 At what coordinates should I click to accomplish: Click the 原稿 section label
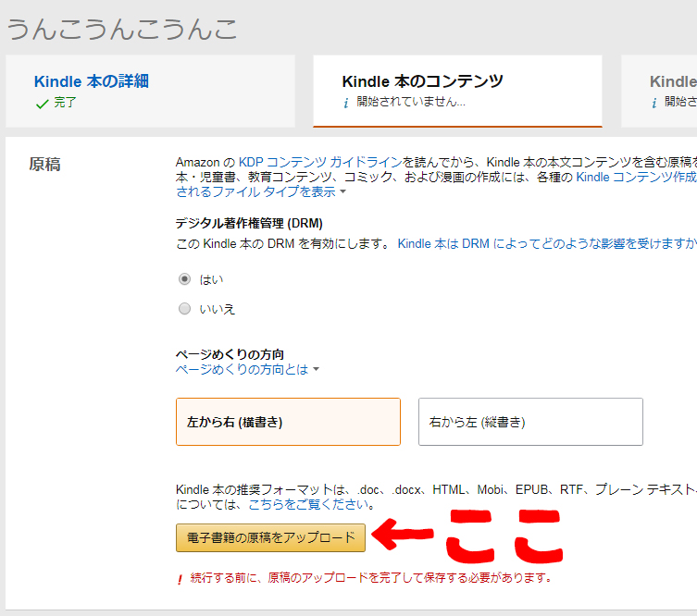click(x=44, y=165)
